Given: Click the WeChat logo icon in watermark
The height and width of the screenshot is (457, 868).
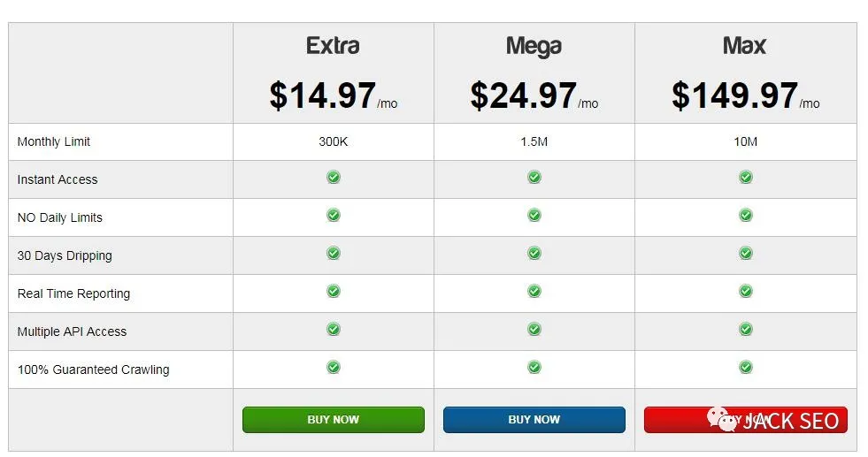Looking at the screenshot, I should pos(722,419).
